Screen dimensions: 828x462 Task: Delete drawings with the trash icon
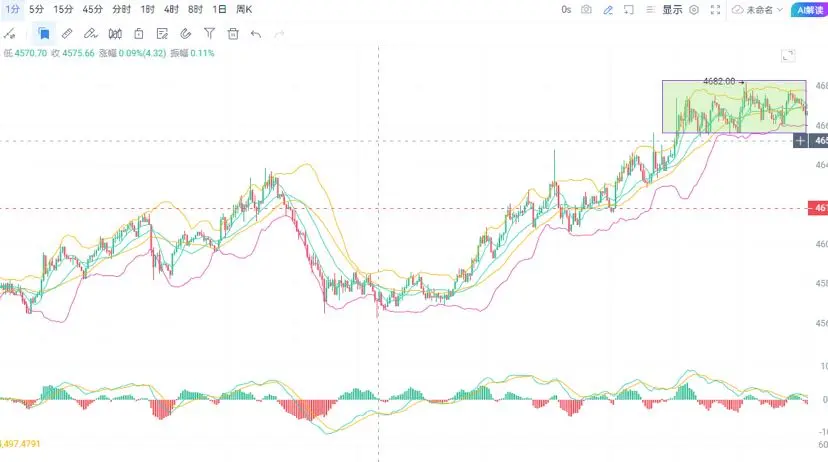233,34
